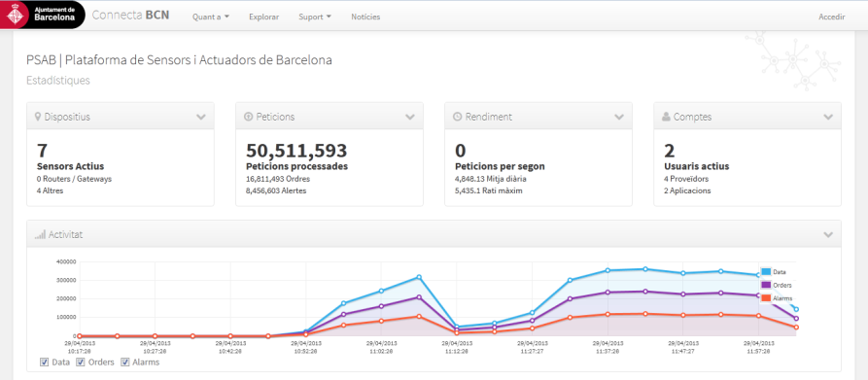Screen dimensions: 868x380
Task: Click the 400000 y-axis label
Action: 66,261
